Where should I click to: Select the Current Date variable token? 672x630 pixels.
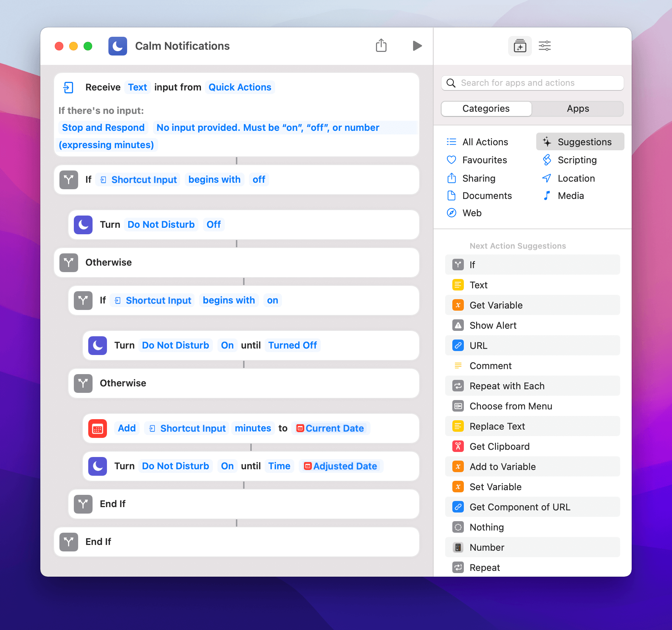[331, 428]
